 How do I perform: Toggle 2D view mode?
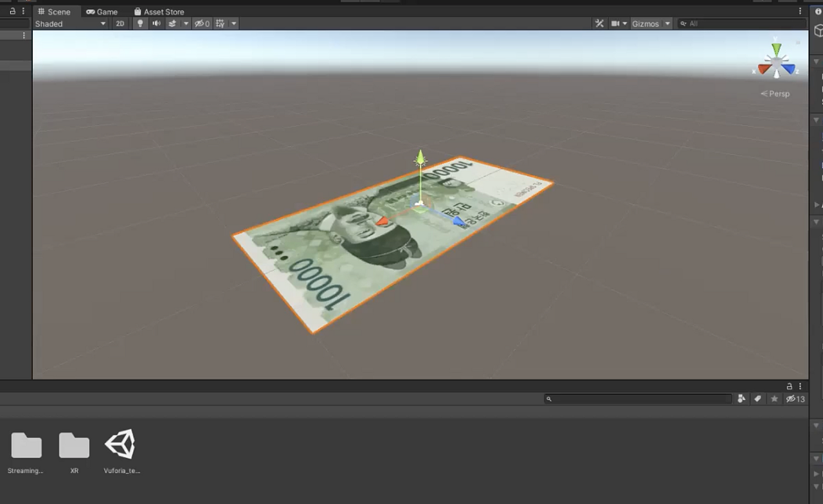(120, 24)
